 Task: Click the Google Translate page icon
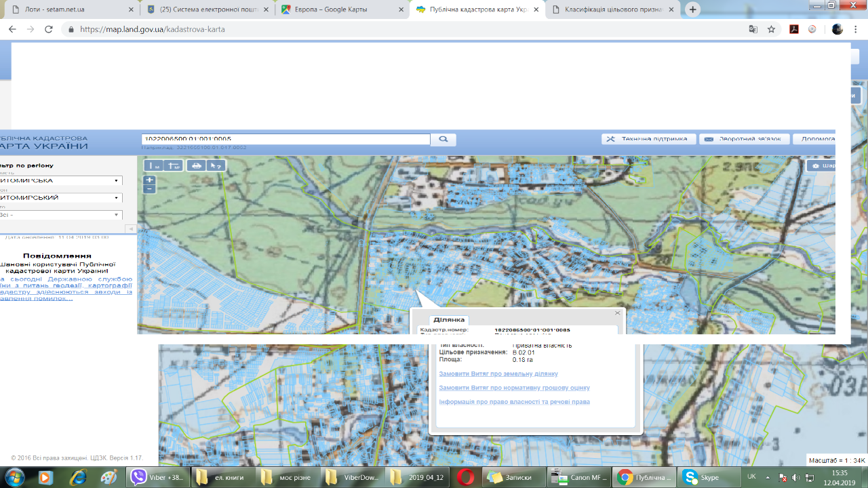tap(753, 29)
